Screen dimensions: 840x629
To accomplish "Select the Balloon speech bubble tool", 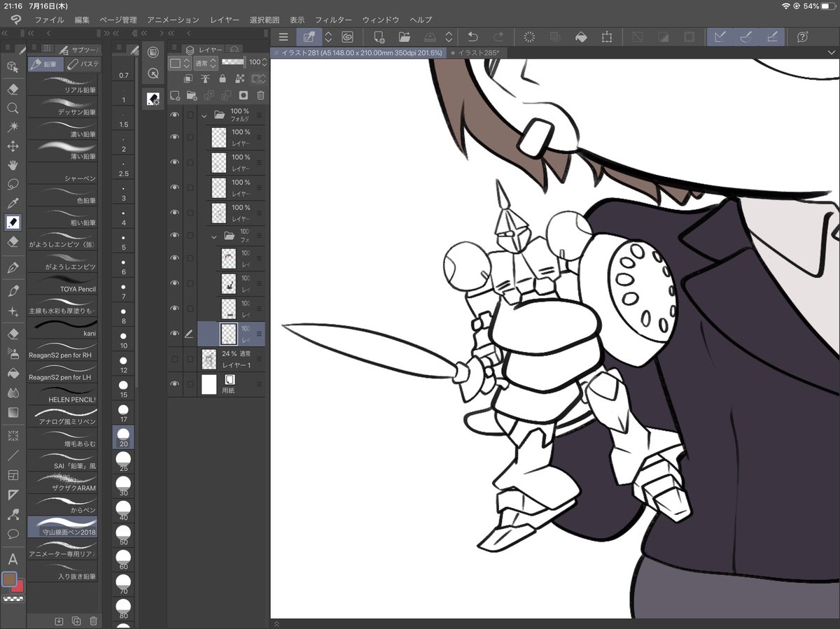I will [x=13, y=534].
